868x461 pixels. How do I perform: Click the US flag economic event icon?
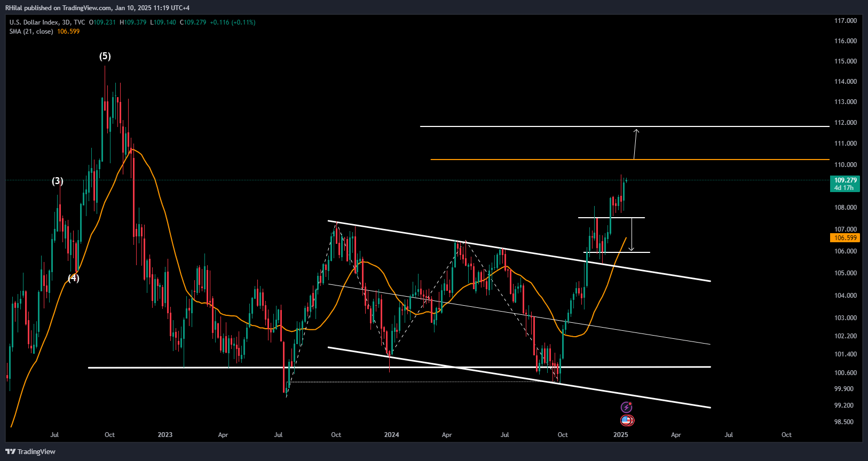[627, 420]
